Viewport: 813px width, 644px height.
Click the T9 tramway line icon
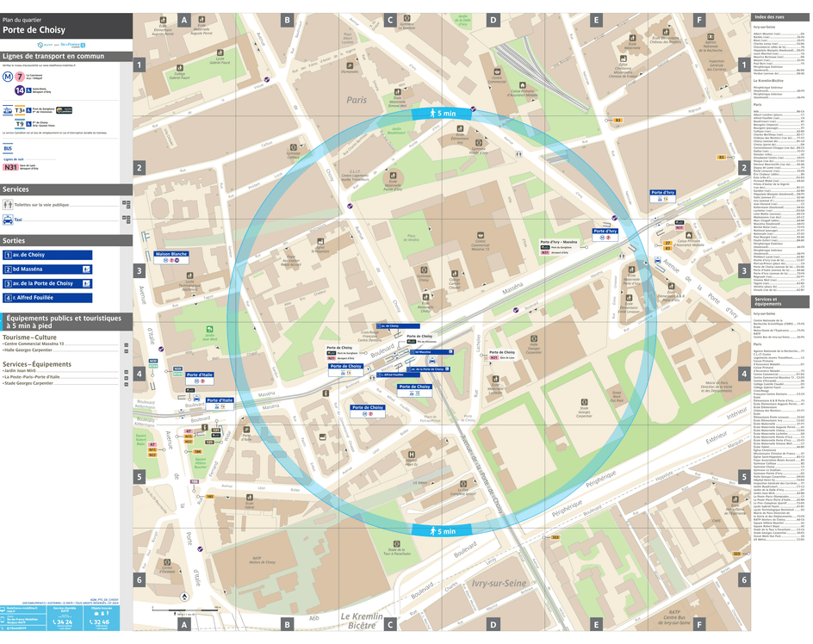18,123
